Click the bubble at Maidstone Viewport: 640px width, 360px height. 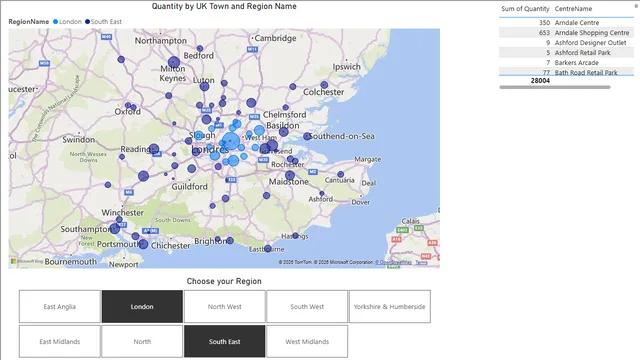point(290,176)
